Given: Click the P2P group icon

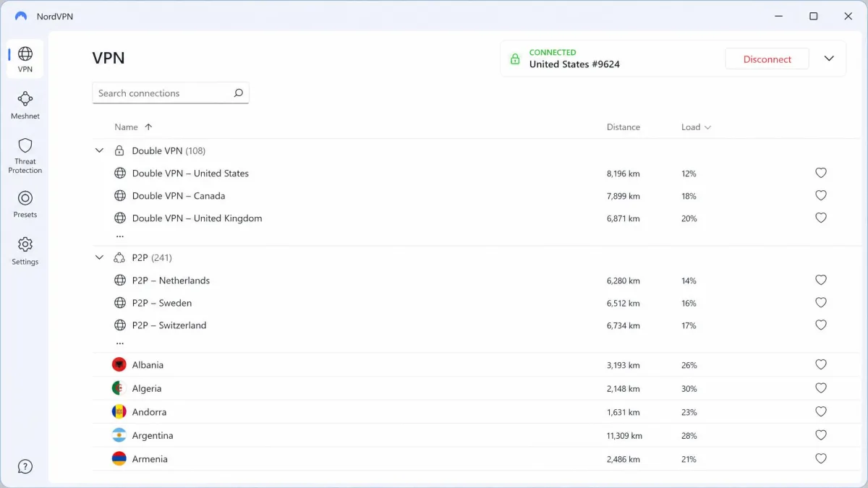Looking at the screenshot, I should [119, 257].
